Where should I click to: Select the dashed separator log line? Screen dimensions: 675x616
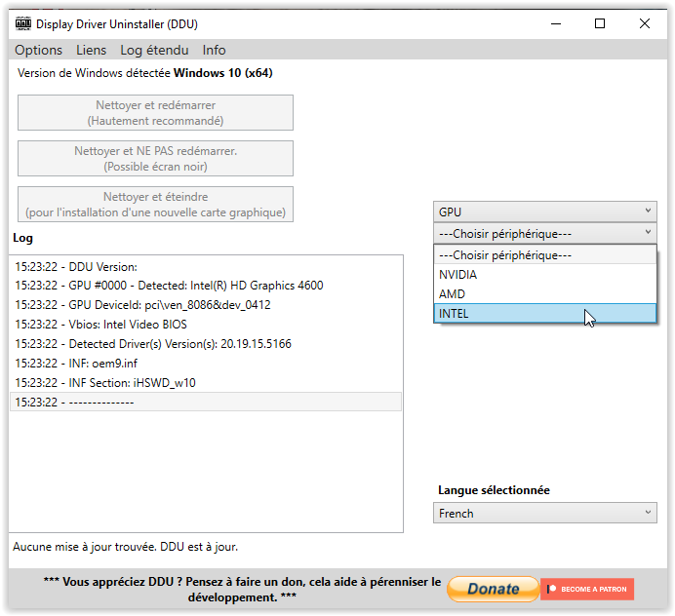206,403
